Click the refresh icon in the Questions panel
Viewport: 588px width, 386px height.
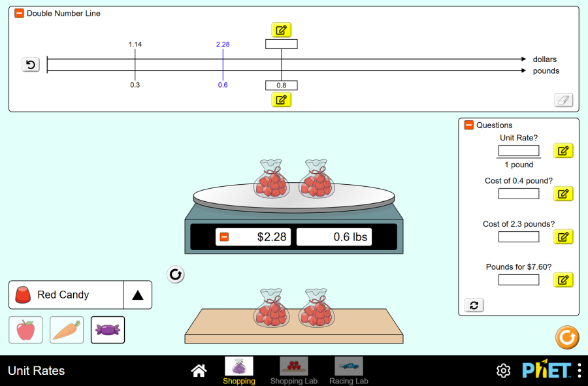[x=474, y=305]
